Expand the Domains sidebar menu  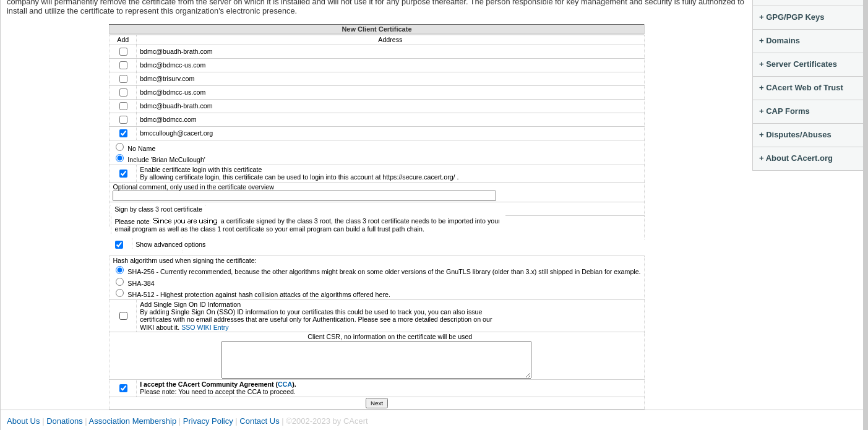coord(807,41)
